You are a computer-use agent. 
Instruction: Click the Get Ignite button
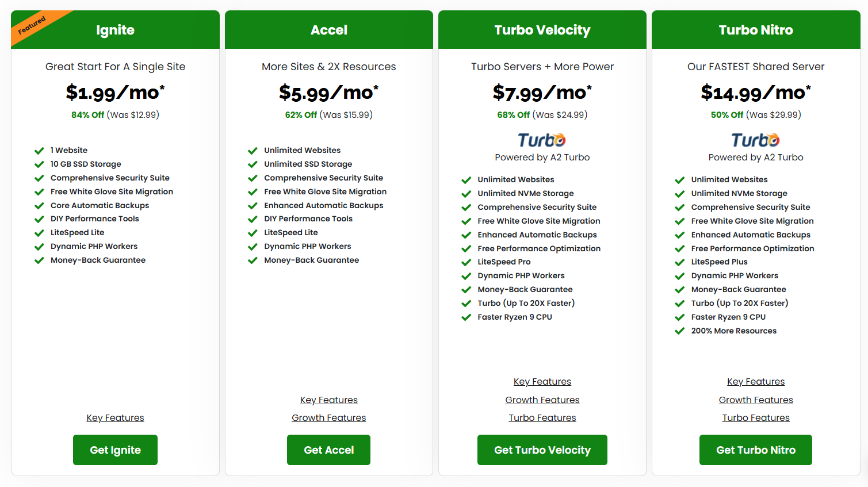click(x=115, y=450)
